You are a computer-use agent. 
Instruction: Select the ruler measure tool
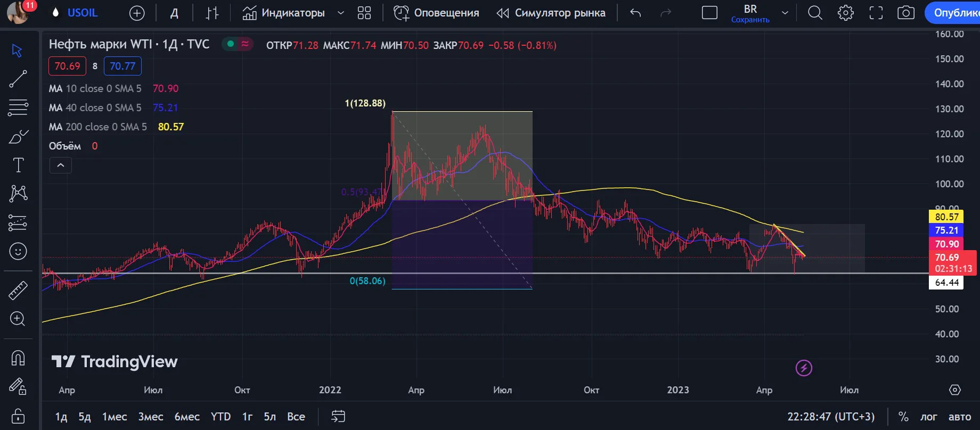[18, 290]
